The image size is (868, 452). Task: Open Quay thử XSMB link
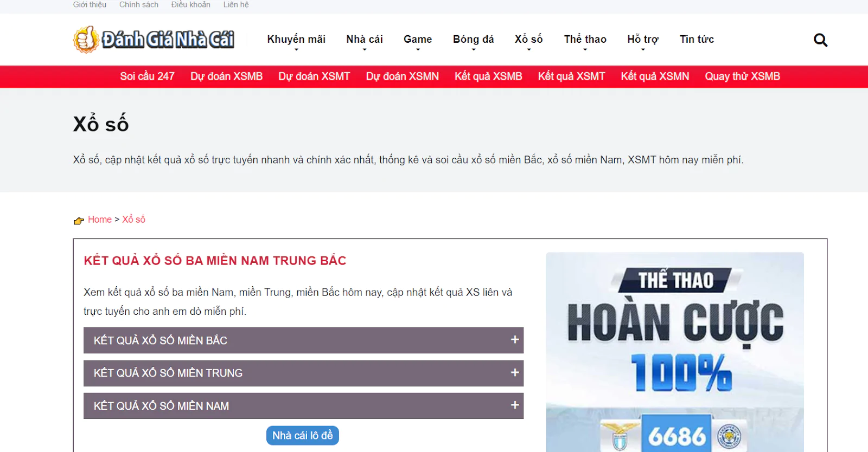pos(742,76)
